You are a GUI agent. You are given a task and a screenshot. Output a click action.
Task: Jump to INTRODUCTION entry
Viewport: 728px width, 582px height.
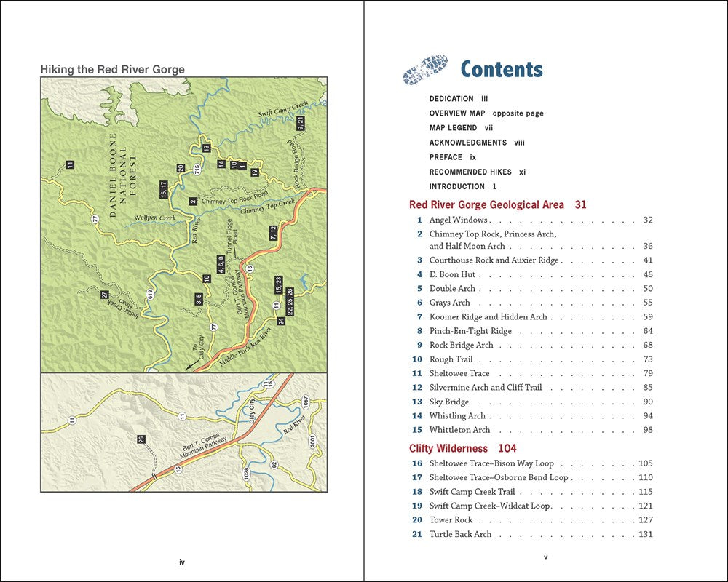pyautogui.click(x=462, y=186)
